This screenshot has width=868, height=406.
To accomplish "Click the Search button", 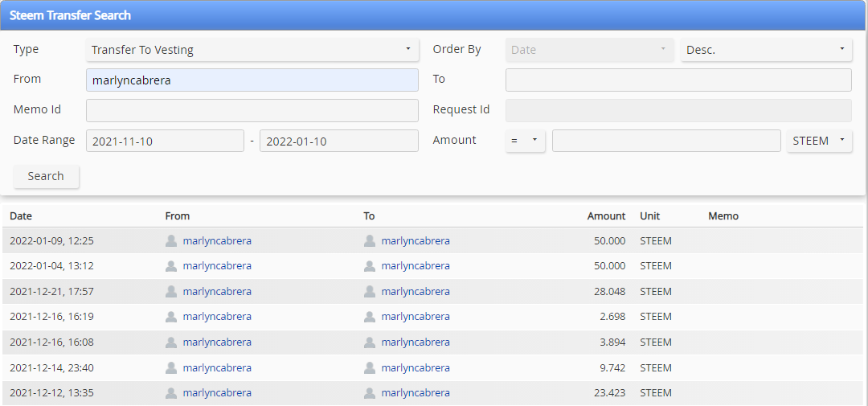I will tap(46, 176).
